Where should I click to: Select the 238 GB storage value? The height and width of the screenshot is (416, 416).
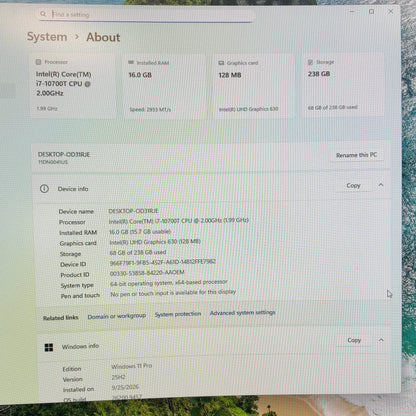pos(319,74)
